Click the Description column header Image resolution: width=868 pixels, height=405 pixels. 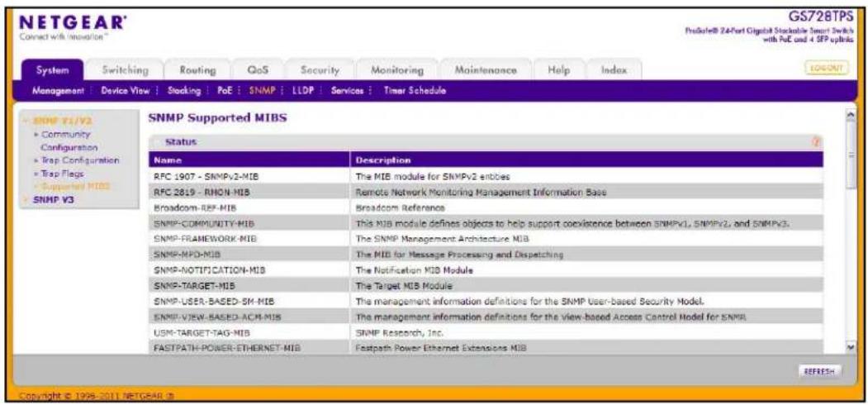586,160
